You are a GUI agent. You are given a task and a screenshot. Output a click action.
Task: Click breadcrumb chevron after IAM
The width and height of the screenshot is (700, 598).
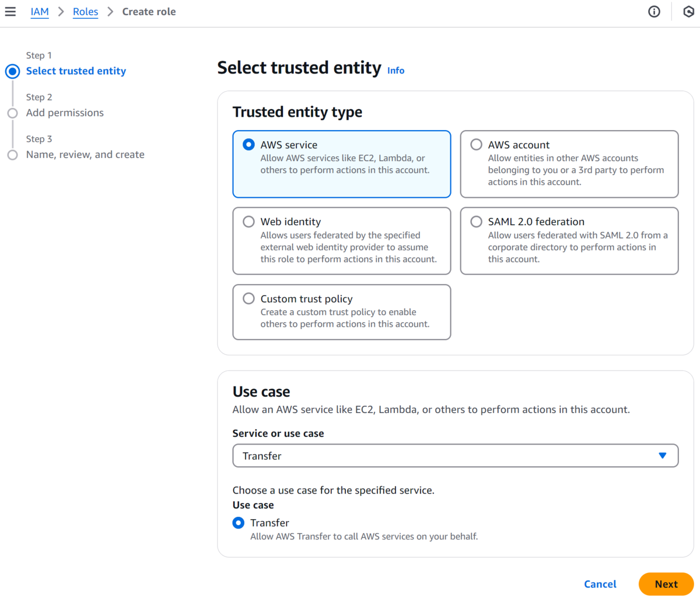point(61,12)
